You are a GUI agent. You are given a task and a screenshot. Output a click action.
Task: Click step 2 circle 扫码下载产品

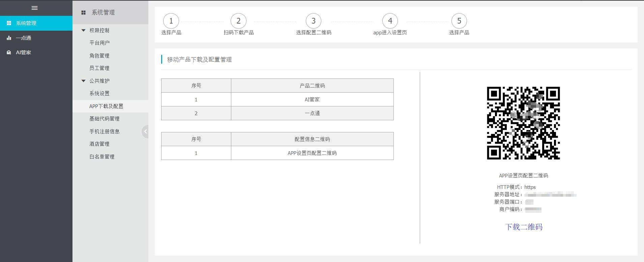pos(238,21)
